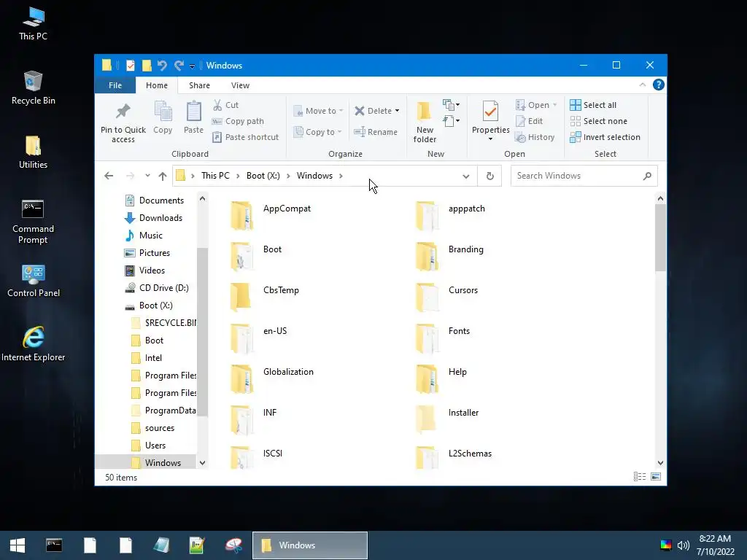This screenshot has width=747, height=560.
Task: Open the Copy to dropdown
Action: tap(318, 132)
